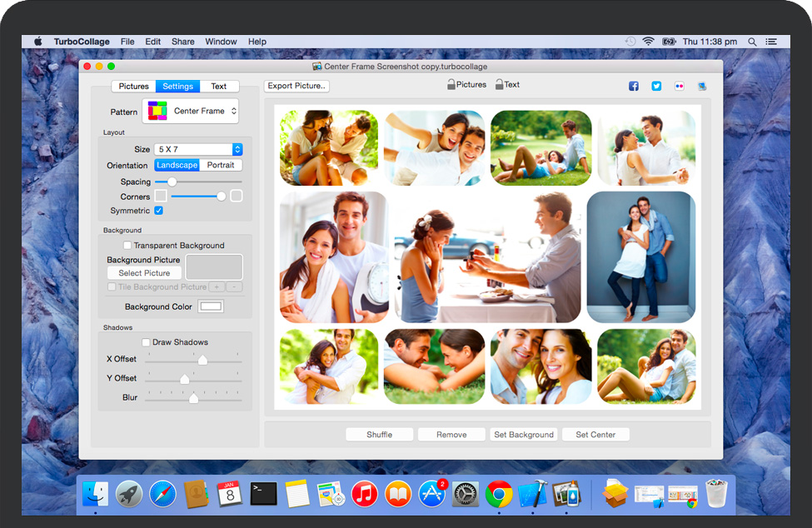Open the Share menu
This screenshot has width=812, height=528.
[x=182, y=42]
